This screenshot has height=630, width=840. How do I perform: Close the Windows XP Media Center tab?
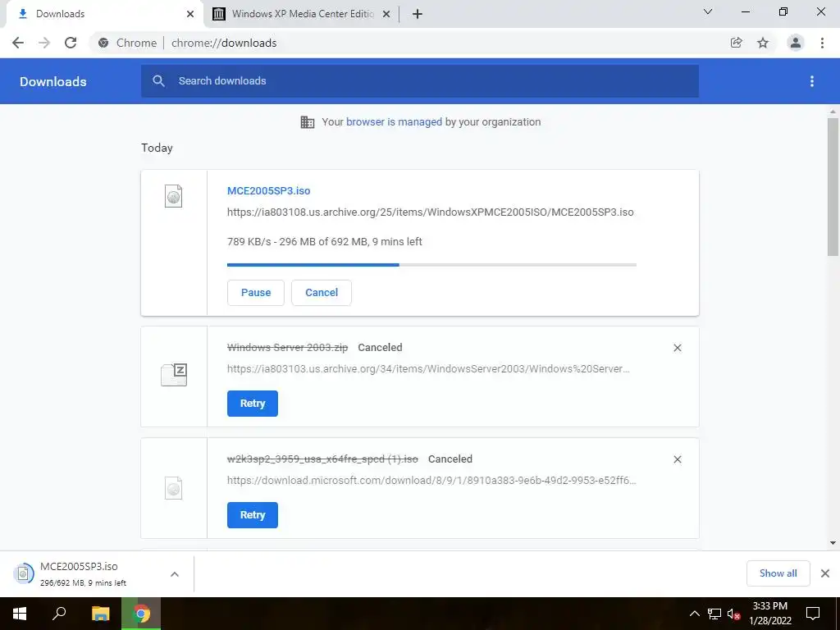tap(386, 14)
